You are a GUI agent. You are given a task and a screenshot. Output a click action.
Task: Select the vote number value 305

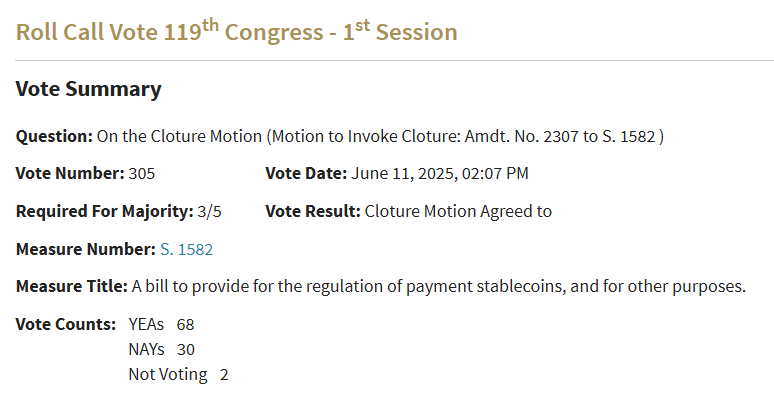click(142, 174)
